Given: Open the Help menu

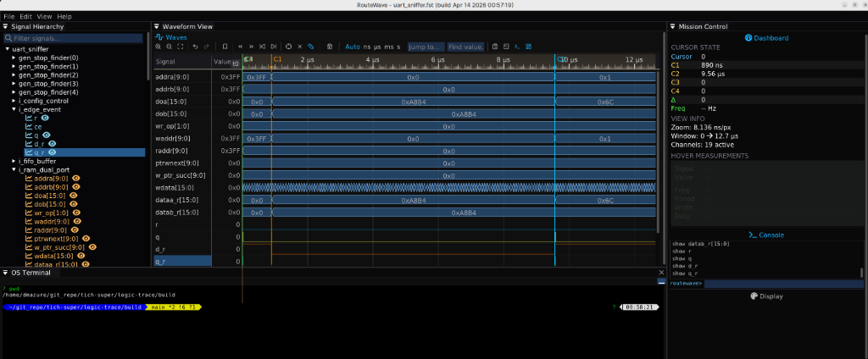Looking at the screenshot, I should (x=64, y=17).
